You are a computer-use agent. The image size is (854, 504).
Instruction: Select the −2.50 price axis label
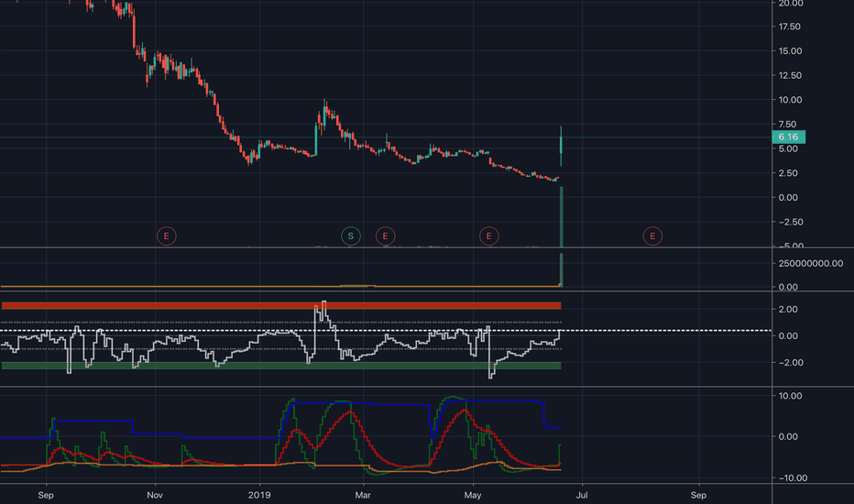tap(790, 223)
